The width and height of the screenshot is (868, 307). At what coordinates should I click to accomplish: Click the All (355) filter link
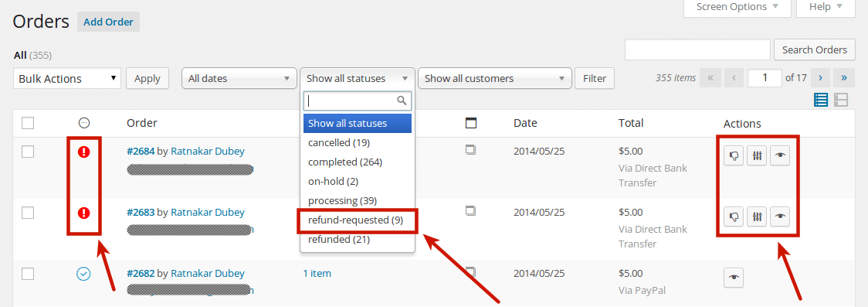point(32,56)
